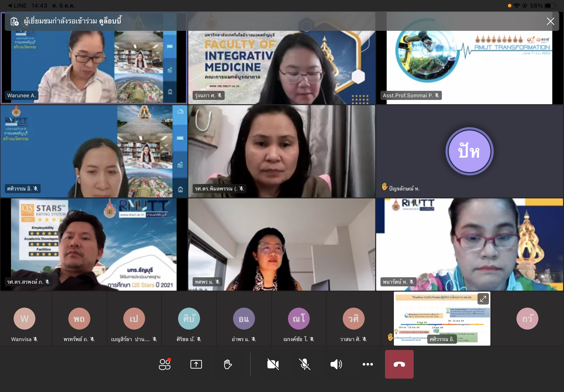Image resolution: width=564 pixels, height=392 pixels.
Task: Tap the เป avatar of เบญสิร์ยา
Action: pos(134,319)
